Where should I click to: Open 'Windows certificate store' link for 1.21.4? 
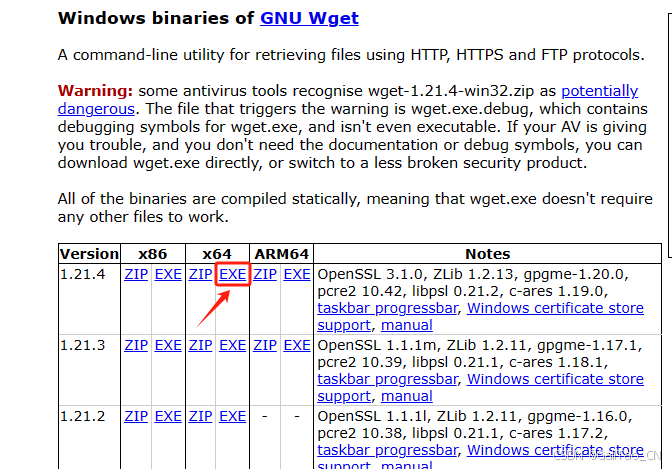555,308
